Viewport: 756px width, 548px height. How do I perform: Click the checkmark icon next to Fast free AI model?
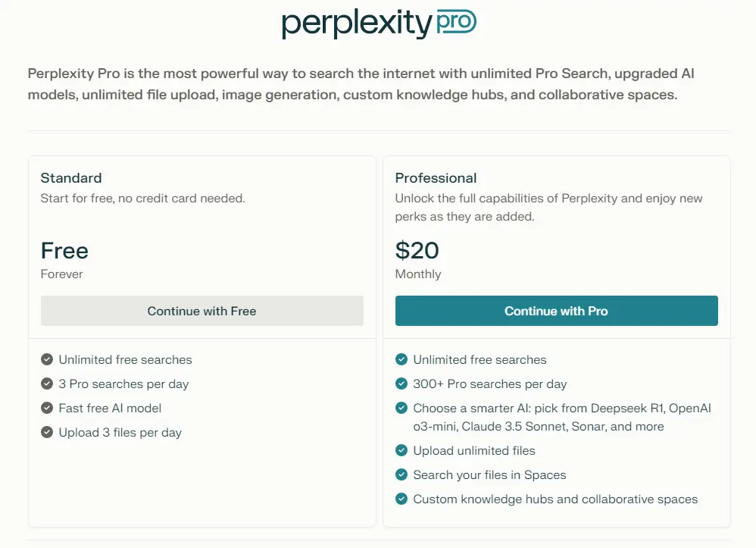coord(47,409)
